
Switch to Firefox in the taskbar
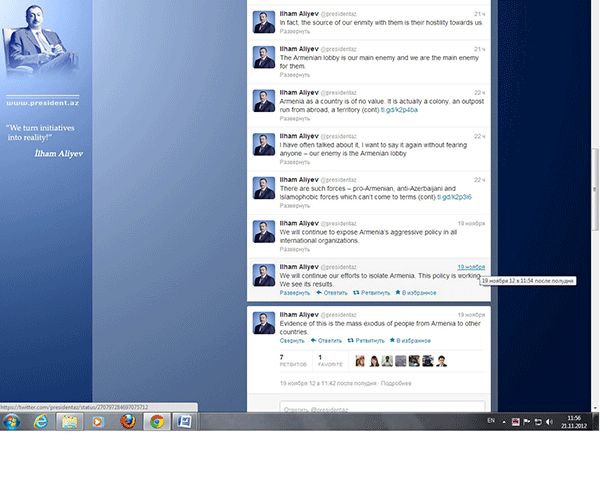click(x=128, y=421)
